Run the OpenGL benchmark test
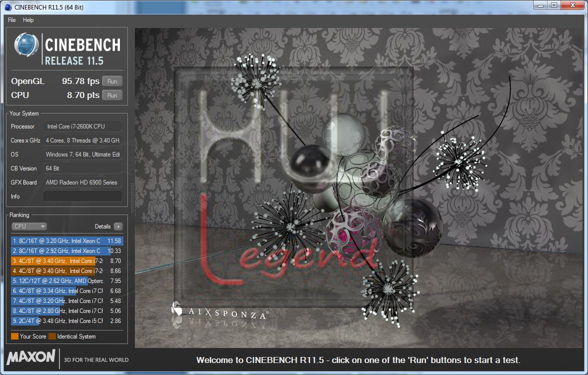The height and width of the screenshot is (375, 588). 112,81
